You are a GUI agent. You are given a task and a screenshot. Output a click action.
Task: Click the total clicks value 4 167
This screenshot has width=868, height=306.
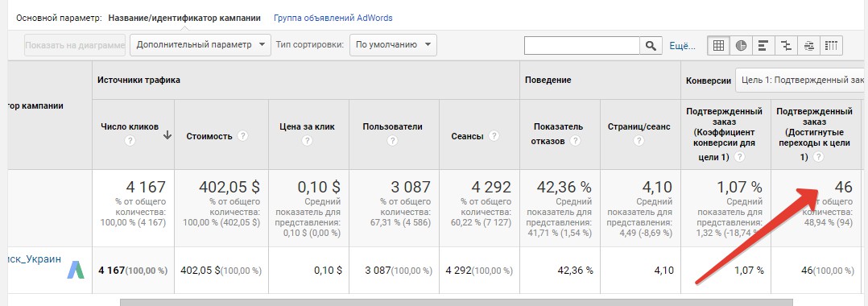[146, 187]
